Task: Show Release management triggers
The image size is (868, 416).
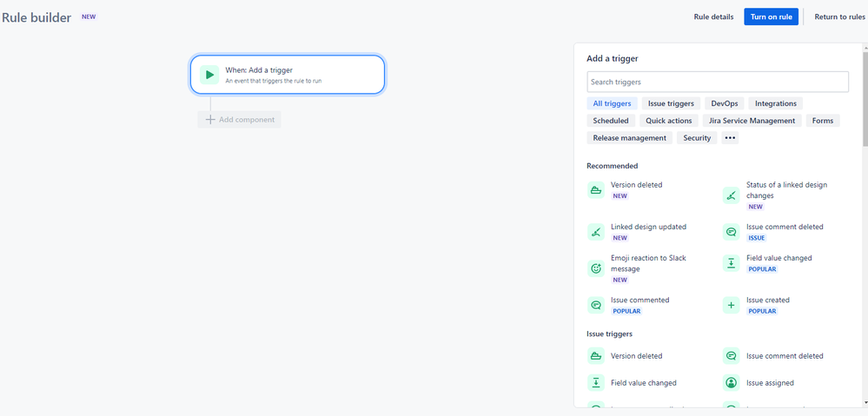Action: pyautogui.click(x=629, y=138)
